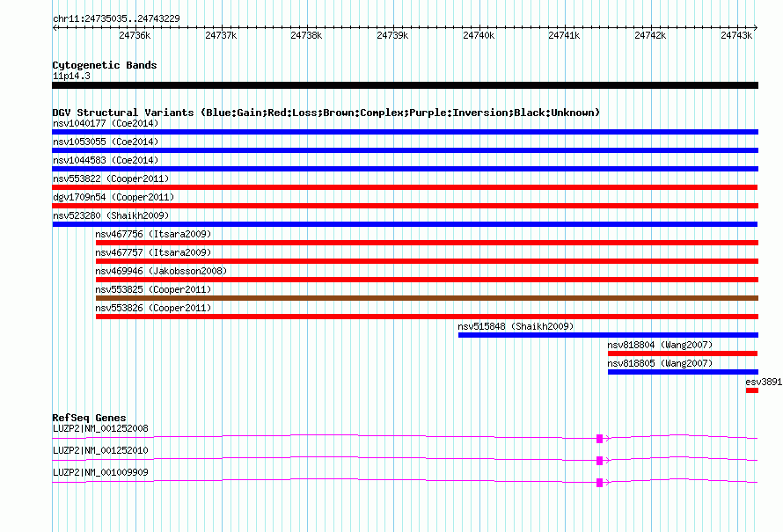The height and width of the screenshot is (532, 783).
Task: Open the LUZP2|NM_001009909 gene label
Action: pos(100,472)
